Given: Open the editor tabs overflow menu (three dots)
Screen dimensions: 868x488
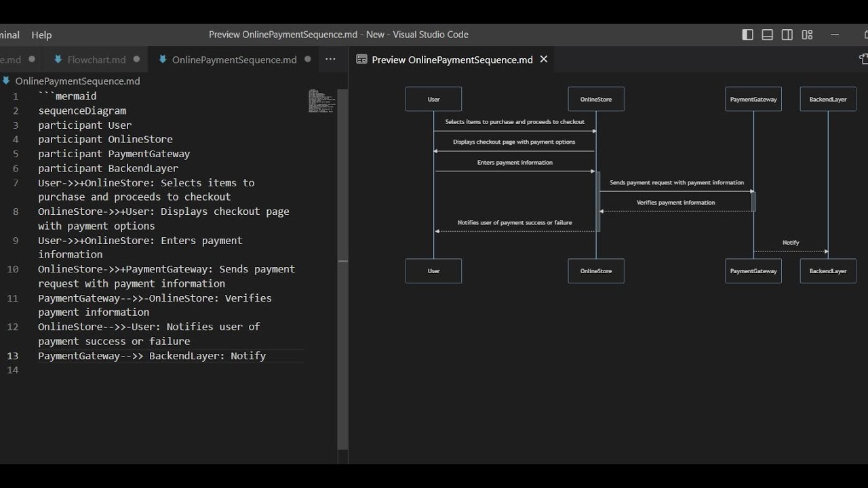Looking at the screenshot, I should [x=330, y=60].
